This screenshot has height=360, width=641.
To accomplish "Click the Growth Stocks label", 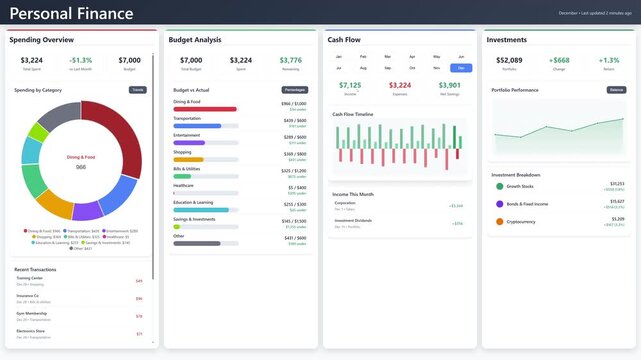I will tap(520, 186).
